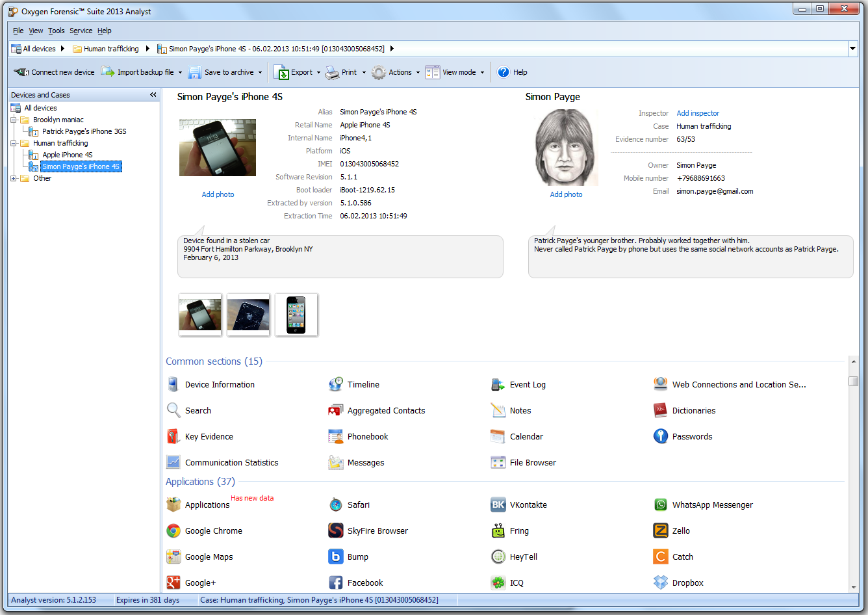Image resolution: width=868 pixels, height=615 pixels.
Task: Open the File menu
Action: click(18, 31)
